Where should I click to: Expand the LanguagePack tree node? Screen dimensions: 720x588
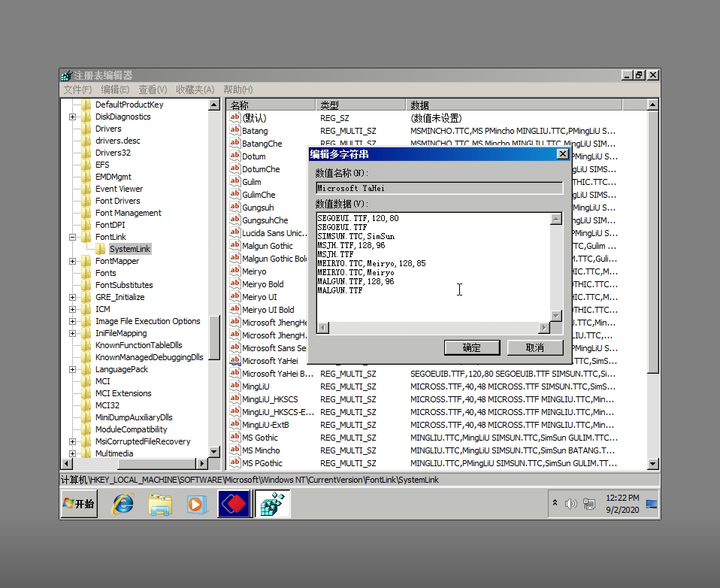click(73, 369)
